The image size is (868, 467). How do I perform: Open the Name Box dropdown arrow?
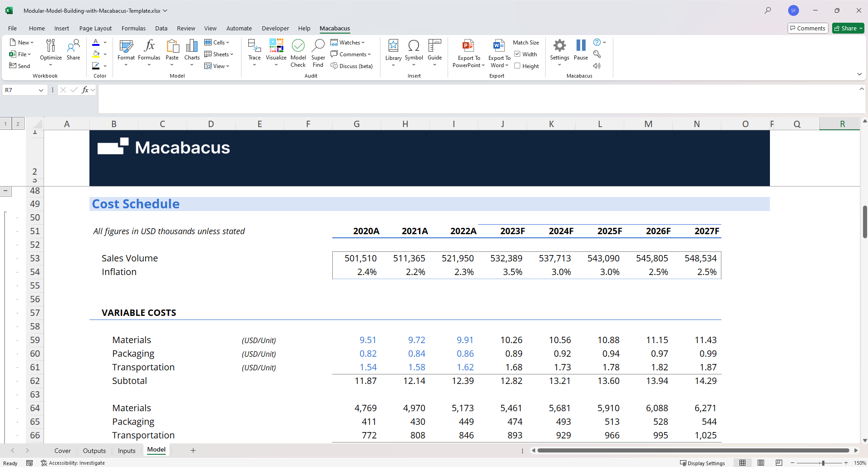click(41, 90)
